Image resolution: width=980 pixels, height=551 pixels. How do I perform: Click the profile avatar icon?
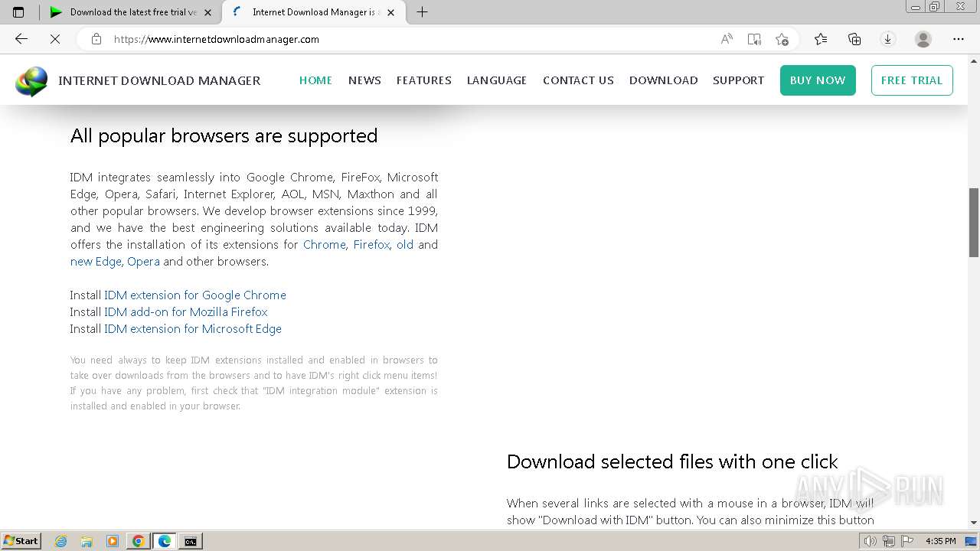click(x=923, y=39)
